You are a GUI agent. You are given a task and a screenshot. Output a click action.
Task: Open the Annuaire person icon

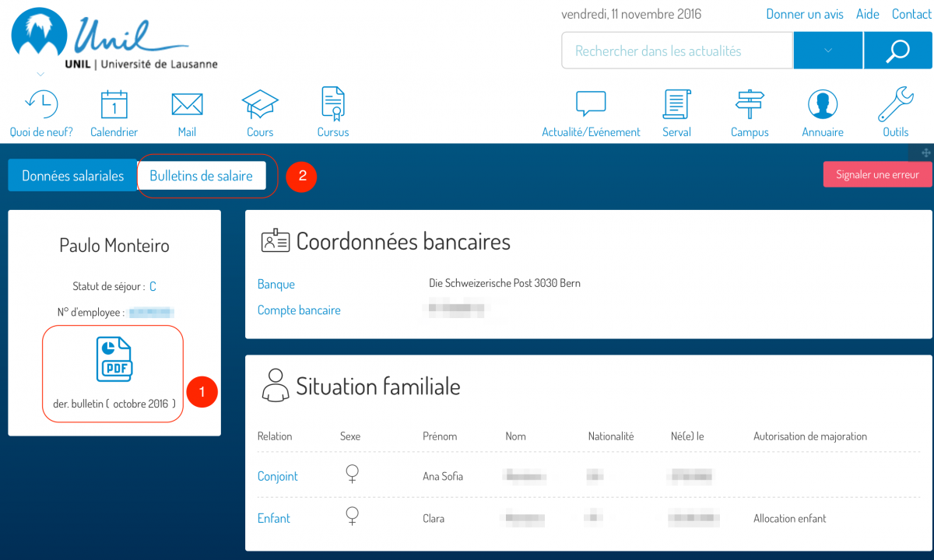tap(823, 104)
